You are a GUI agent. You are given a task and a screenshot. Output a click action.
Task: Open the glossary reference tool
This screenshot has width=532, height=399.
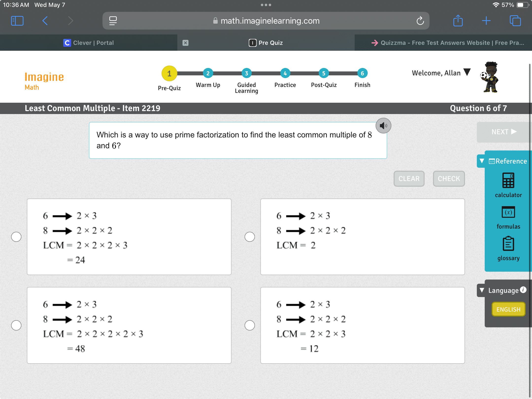click(508, 249)
